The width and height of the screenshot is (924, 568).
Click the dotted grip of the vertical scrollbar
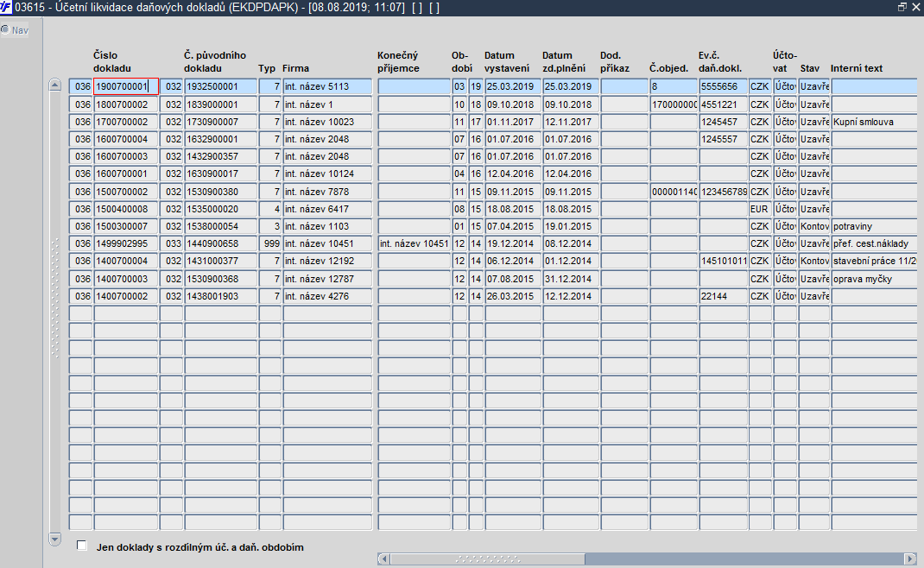click(x=55, y=298)
